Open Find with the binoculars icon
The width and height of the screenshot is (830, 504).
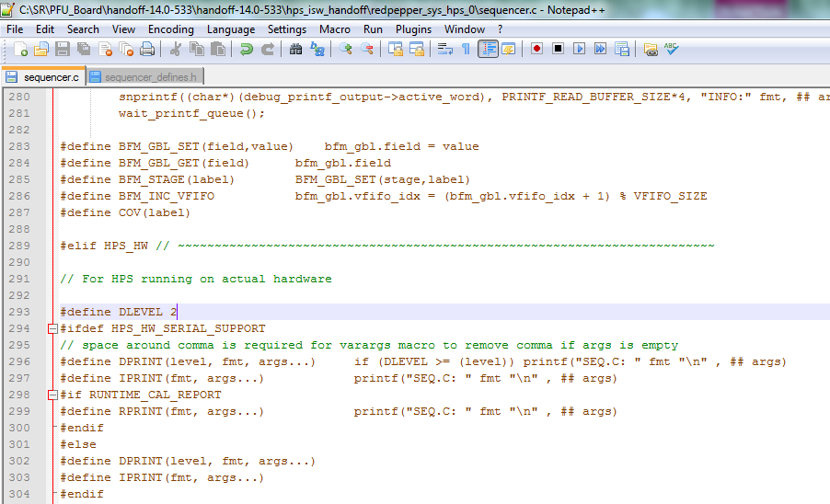coord(296,49)
